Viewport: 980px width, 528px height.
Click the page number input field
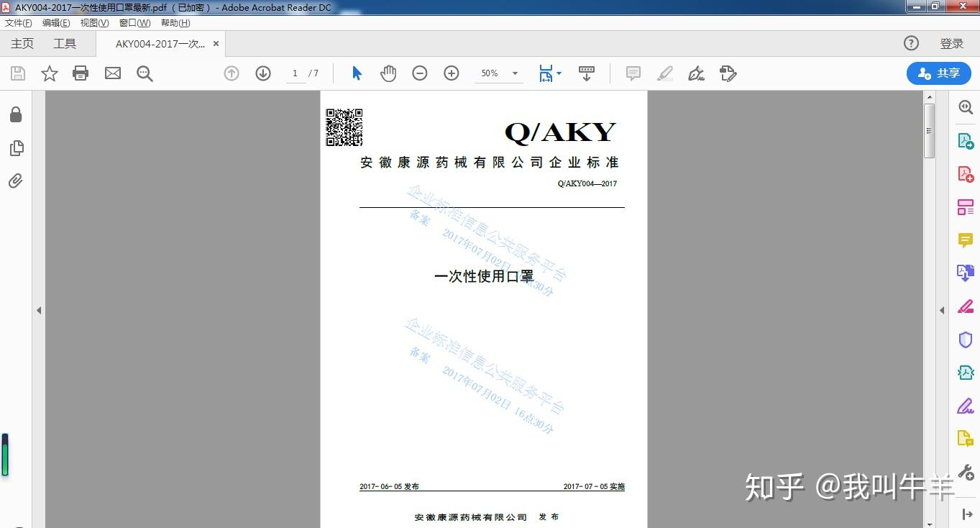point(295,73)
